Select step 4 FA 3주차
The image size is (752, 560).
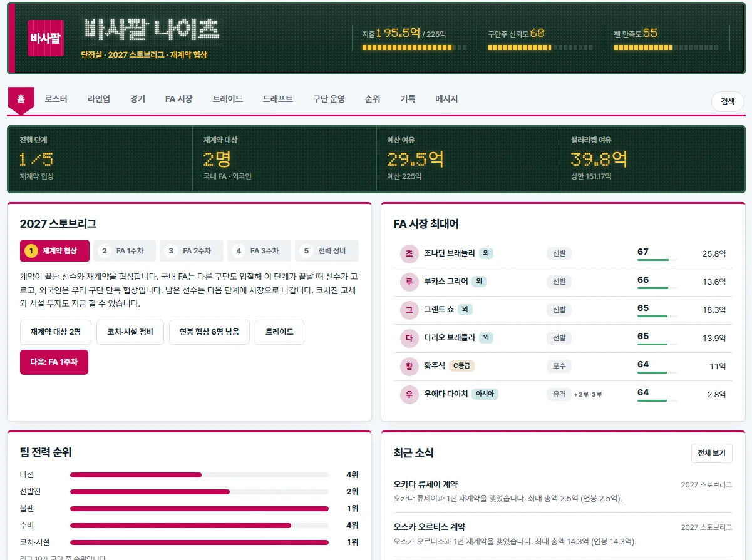(x=259, y=251)
